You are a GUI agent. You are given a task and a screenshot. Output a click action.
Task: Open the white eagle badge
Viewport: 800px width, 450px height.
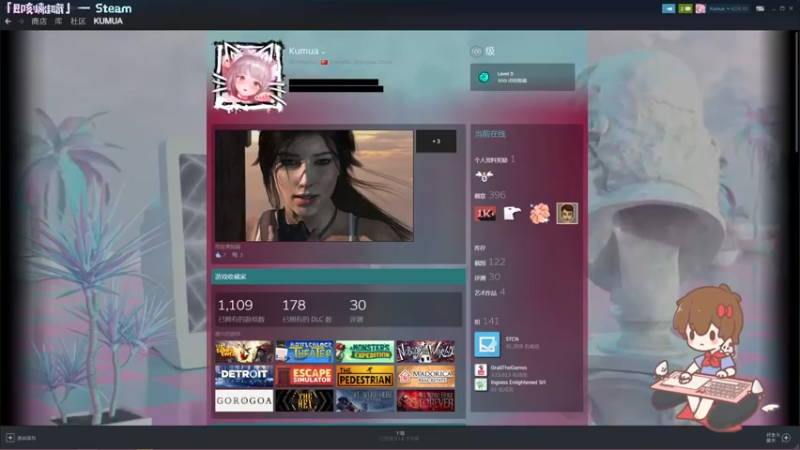click(x=512, y=213)
